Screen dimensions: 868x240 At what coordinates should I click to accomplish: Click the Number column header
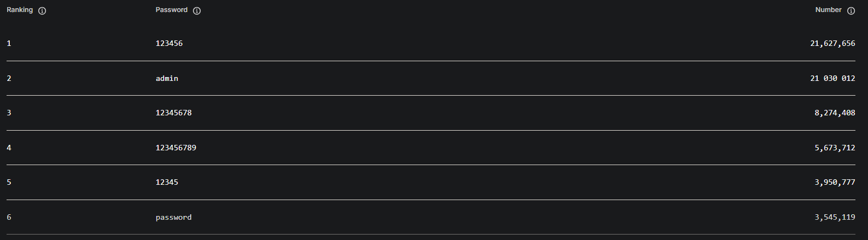tap(828, 10)
